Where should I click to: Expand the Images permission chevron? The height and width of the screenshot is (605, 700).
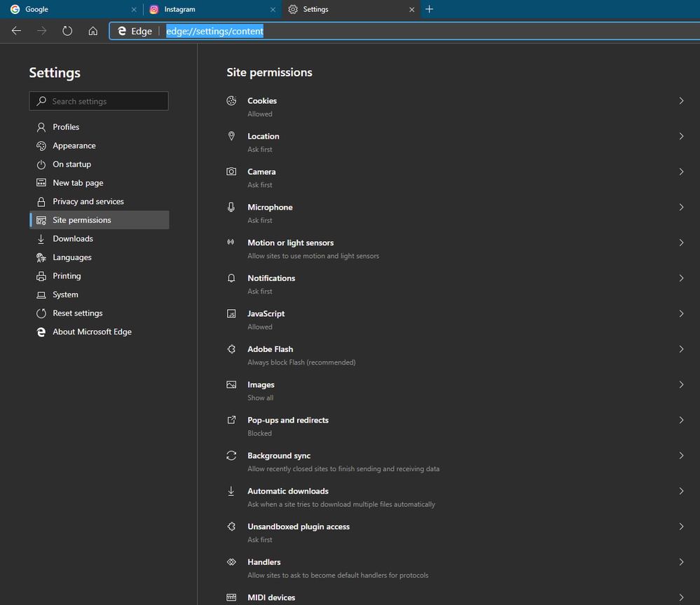point(681,384)
